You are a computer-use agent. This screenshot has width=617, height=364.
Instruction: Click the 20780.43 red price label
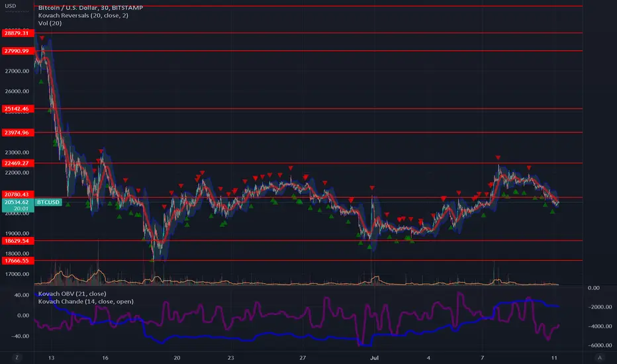tap(18, 195)
